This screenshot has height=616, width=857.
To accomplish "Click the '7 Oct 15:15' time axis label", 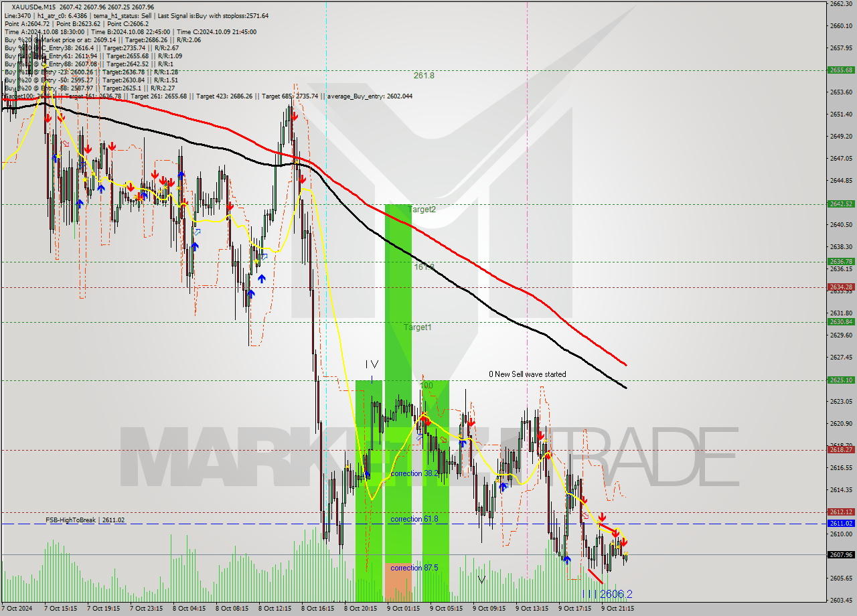I will [60, 609].
